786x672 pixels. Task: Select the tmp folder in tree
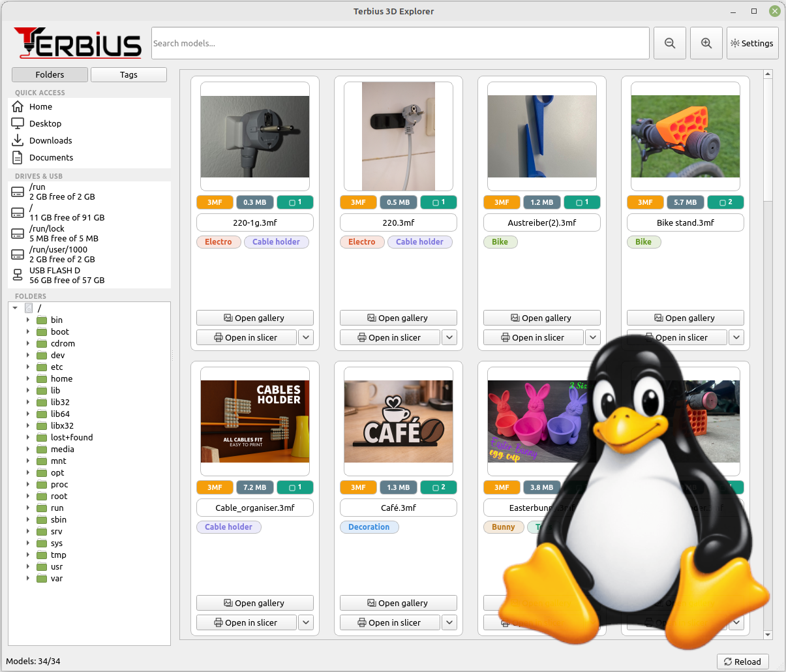click(59, 555)
